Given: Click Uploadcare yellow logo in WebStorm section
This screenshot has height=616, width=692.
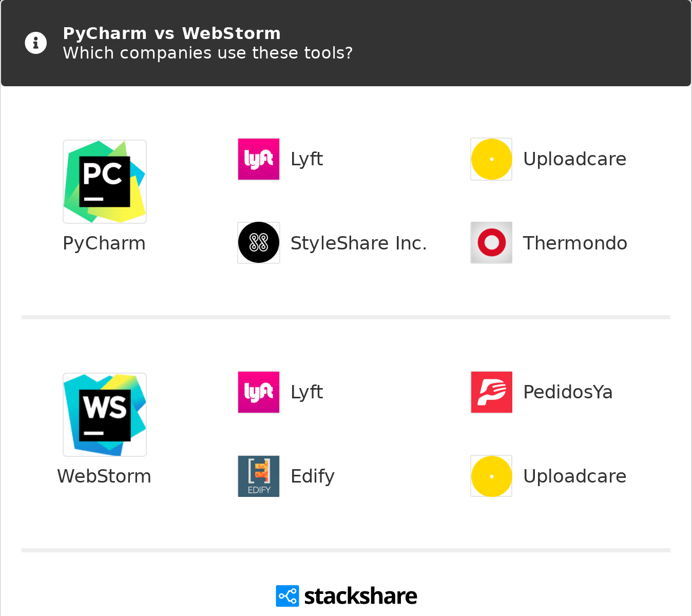Looking at the screenshot, I should tap(491, 476).
